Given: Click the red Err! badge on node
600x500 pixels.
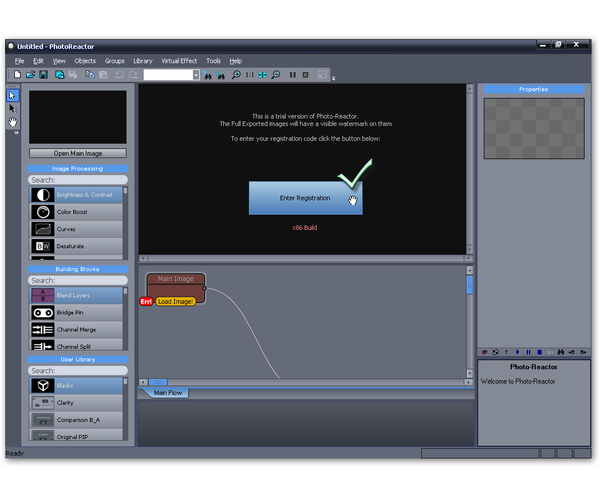Looking at the screenshot, I should click(146, 301).
